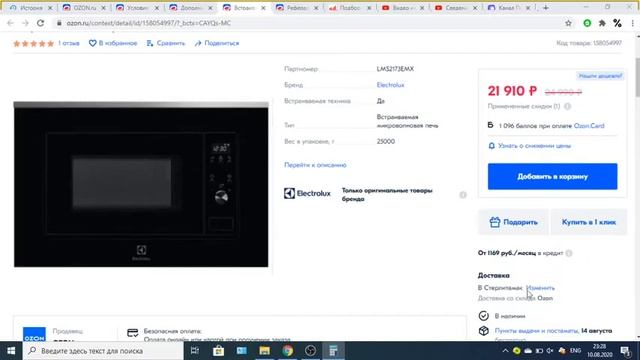The width and height of the screenshot is (640, 360).
Task: Click the address bar URL field
Action: pos(310,23)
